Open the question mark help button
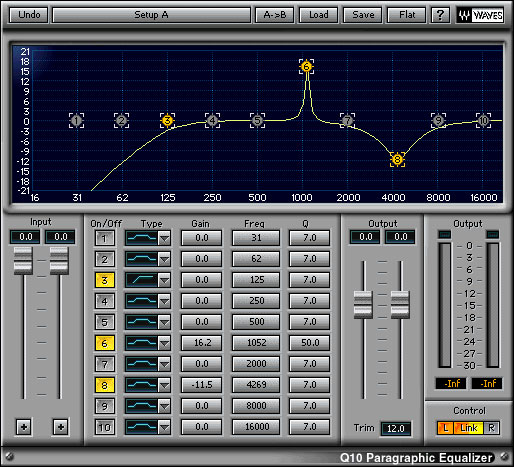This screenshot has width=514, height=467. 440,15
